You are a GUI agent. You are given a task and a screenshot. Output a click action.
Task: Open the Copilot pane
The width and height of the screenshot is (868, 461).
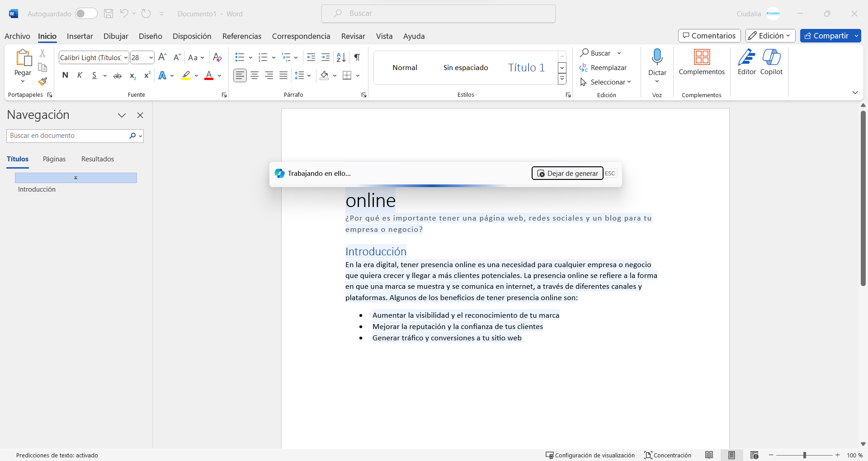pyautogui.click(x=772, y=63)
